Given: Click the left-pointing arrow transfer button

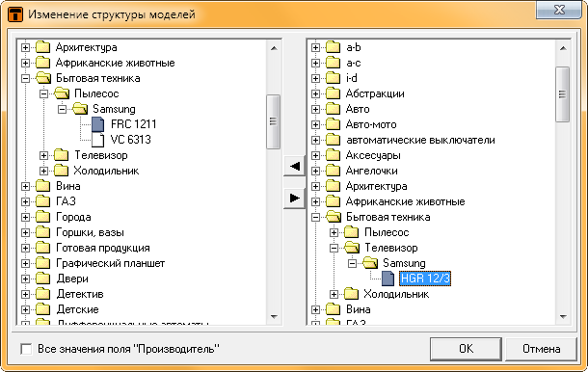Looking at the screenshot, I should pyautogui.click(x=294, y=166).
